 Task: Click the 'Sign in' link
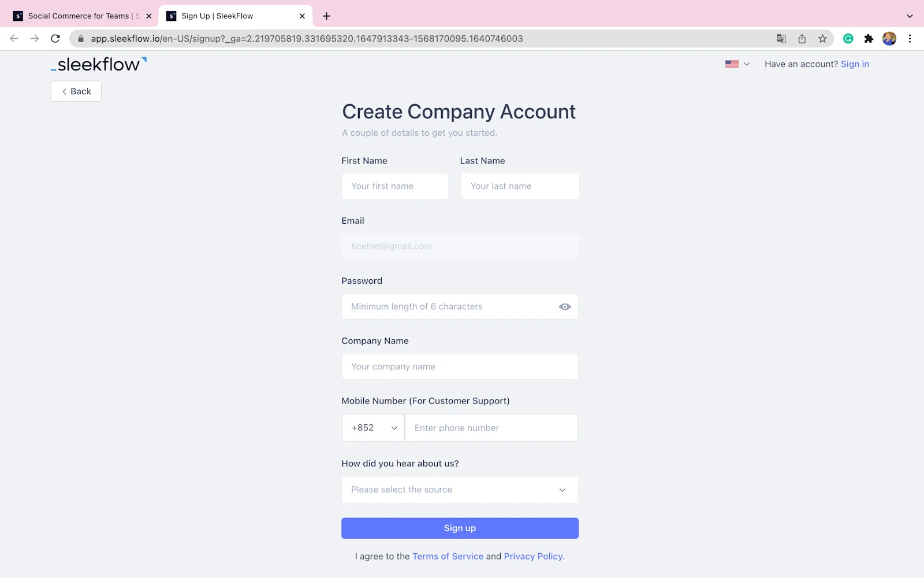pos(855,64)
